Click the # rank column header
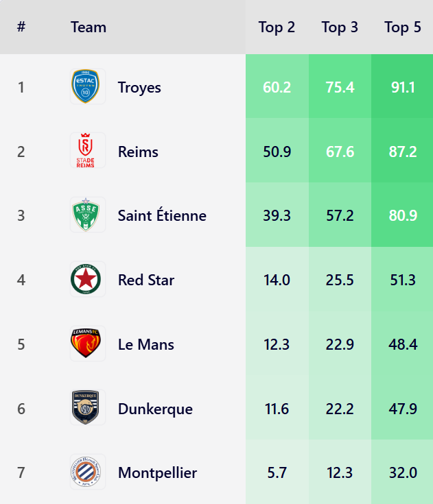The width and height of the screenshot is (433, 504). [21, 27]
